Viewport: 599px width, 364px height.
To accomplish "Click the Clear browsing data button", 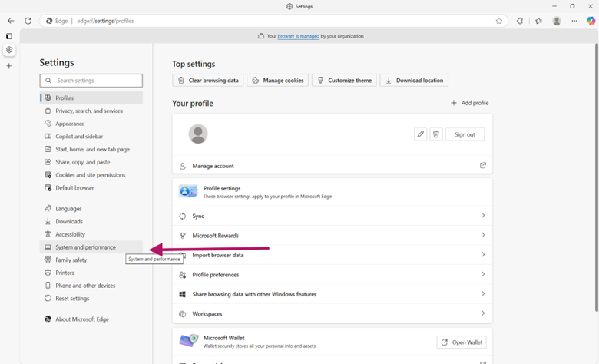I will point(208,80).
